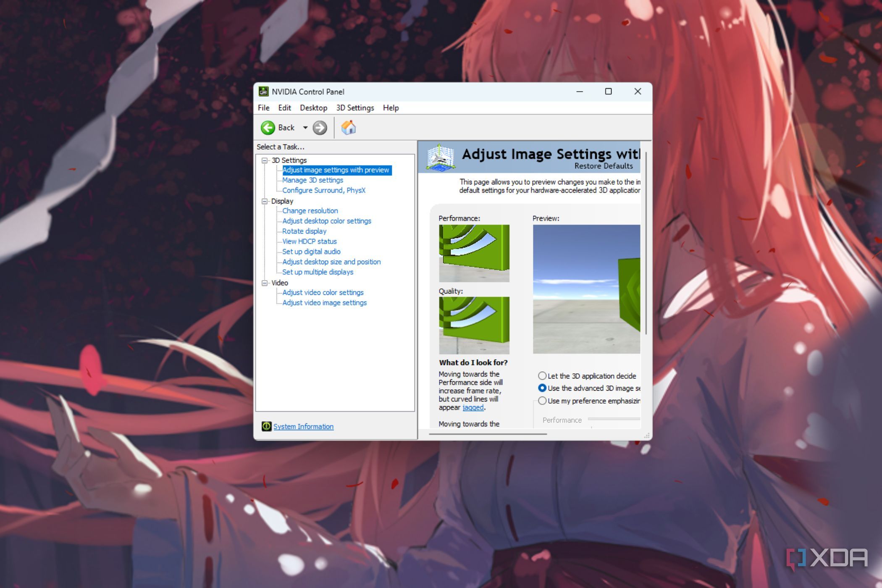Select Let the 3D application decide

tap(542, 376)
